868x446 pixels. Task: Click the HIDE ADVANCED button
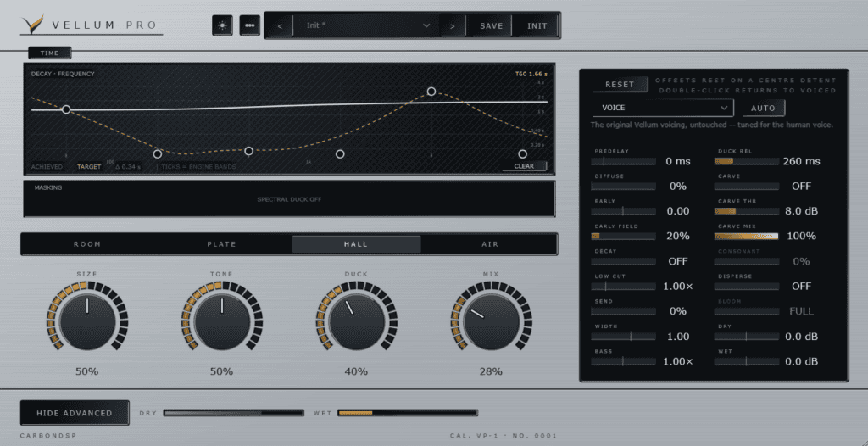(x=75, y=413)
